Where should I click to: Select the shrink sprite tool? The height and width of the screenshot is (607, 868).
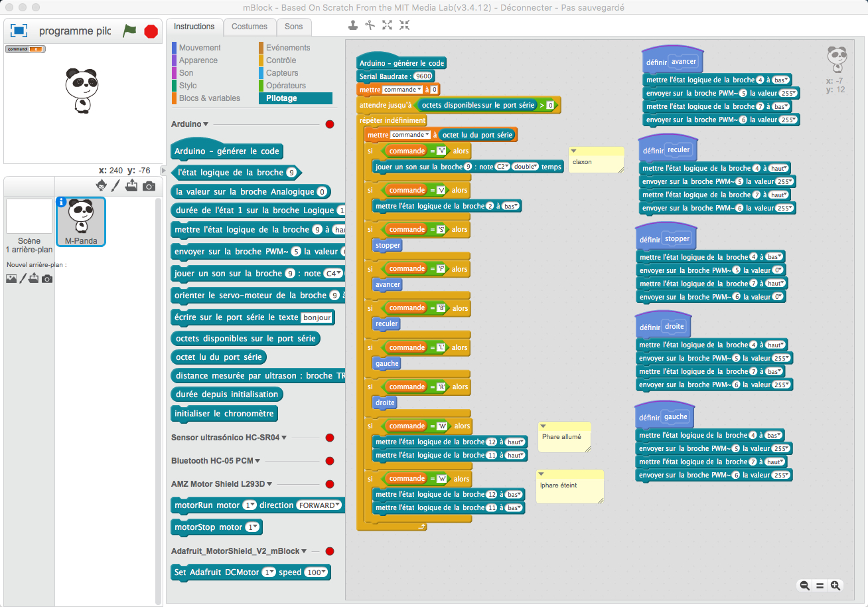[x=405, y=25]
